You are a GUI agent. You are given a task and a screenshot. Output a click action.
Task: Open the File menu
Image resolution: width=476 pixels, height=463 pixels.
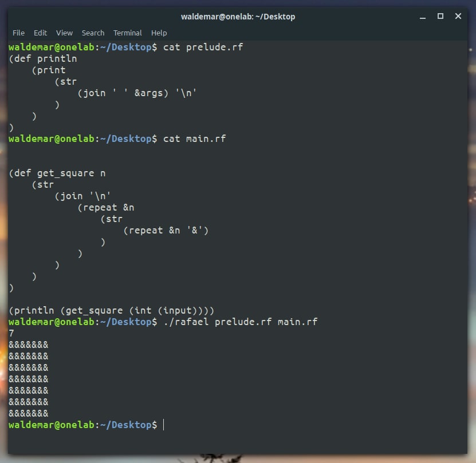[x=18, y=33]
